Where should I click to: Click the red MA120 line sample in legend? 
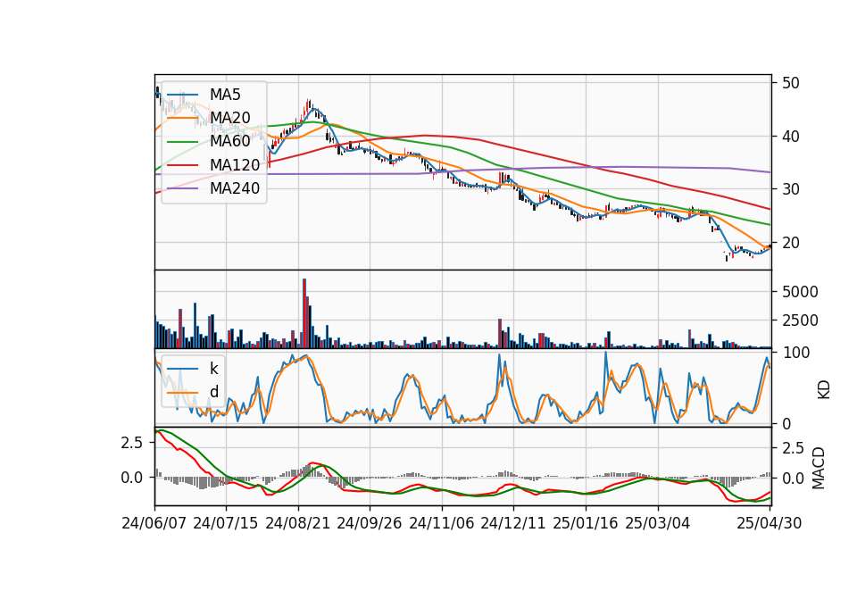[x=182, y=164]
